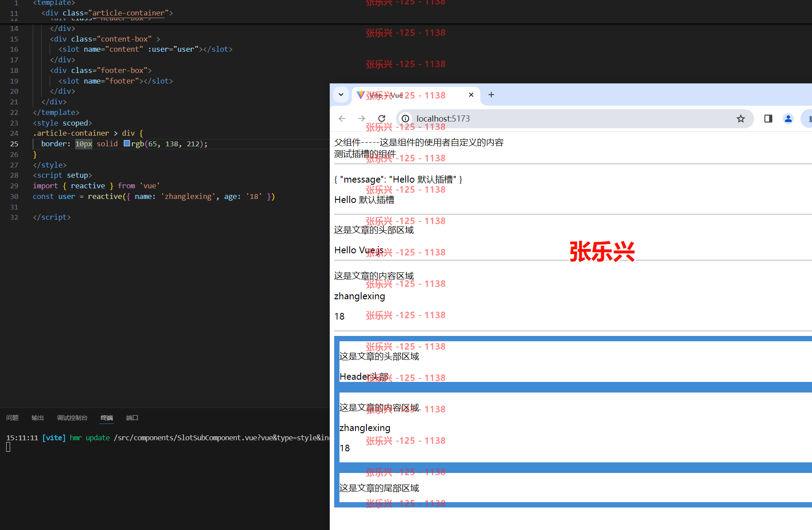The width and height of the screenshot is (812, 530).
Task: Click line number 25 in the gutter
Action: pyautogui.click(x=14, y=144)
